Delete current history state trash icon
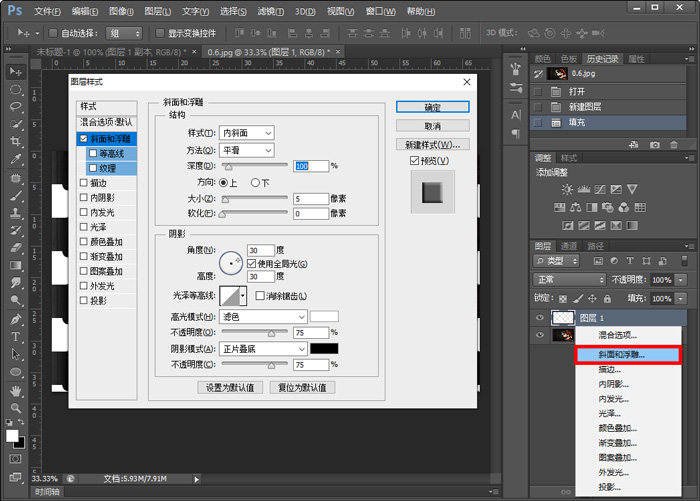This screenshot has height=501, width=700. 674,145
